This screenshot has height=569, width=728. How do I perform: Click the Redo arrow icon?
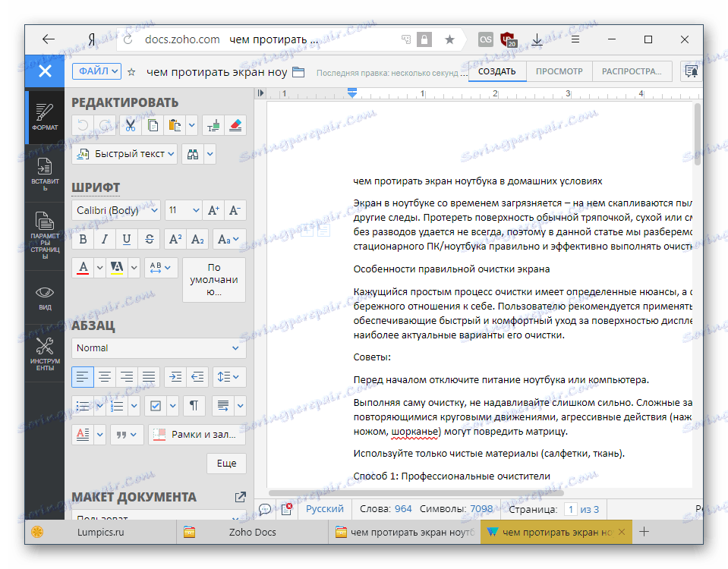click(105, 125)
